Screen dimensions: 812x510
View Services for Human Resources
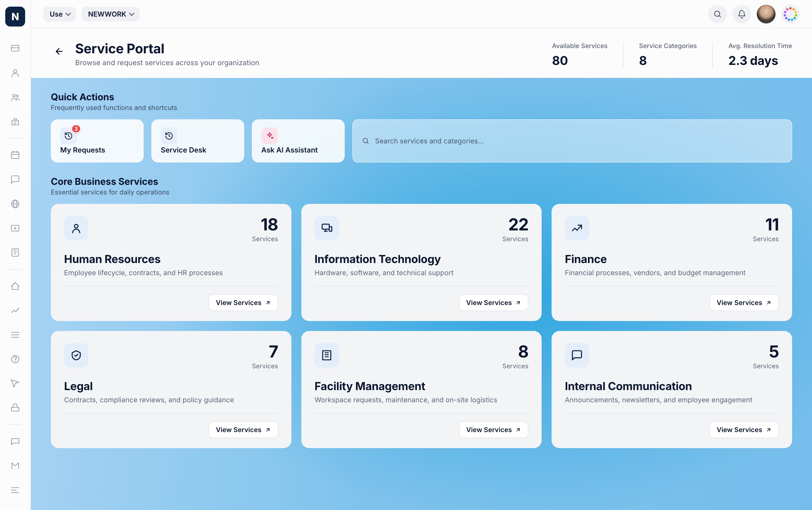[243, 303]
